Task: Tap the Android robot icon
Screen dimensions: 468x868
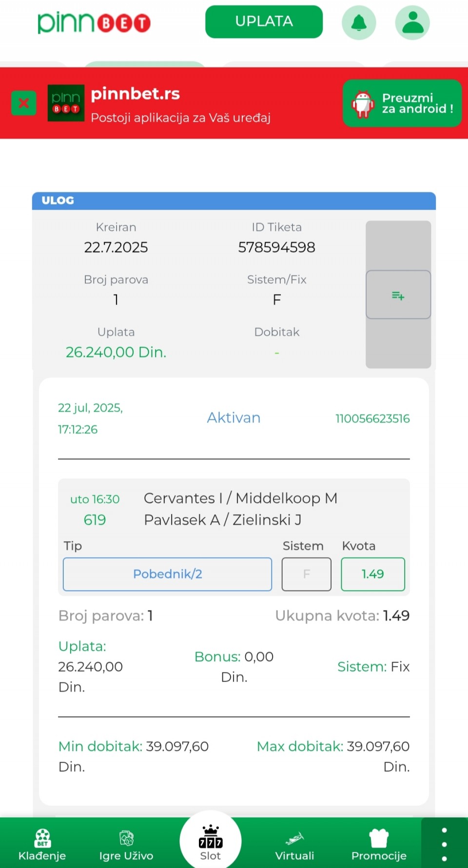Action: [363, 103]
